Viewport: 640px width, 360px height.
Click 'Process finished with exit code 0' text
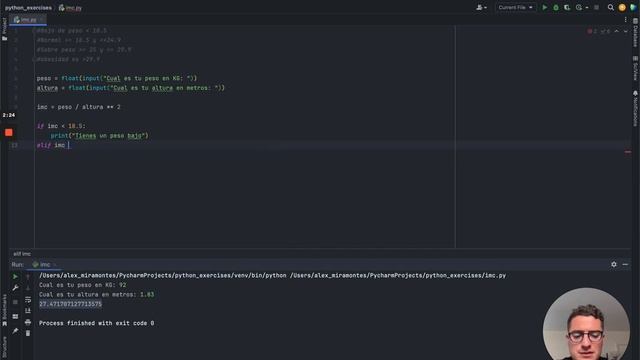(96, 323)
